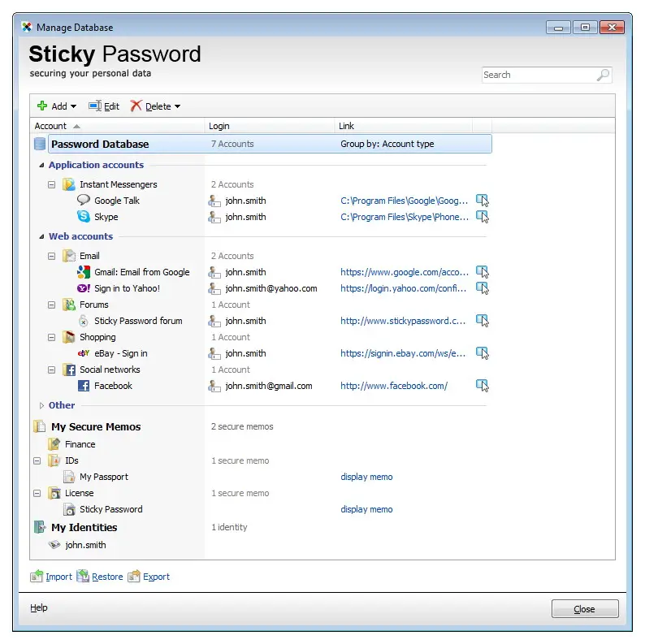Collapse the Email folder
This screenshot has height=644, width=645.
(x=51, y=256)
